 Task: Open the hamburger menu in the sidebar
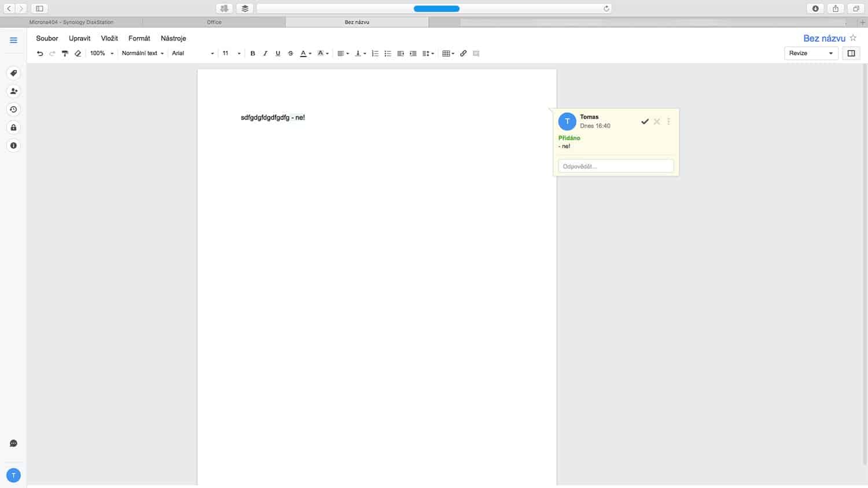13,40
